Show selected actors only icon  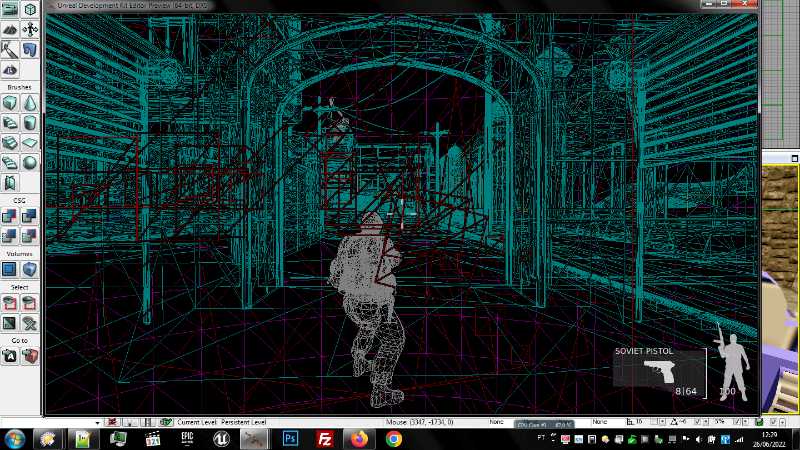coord(10,303)
